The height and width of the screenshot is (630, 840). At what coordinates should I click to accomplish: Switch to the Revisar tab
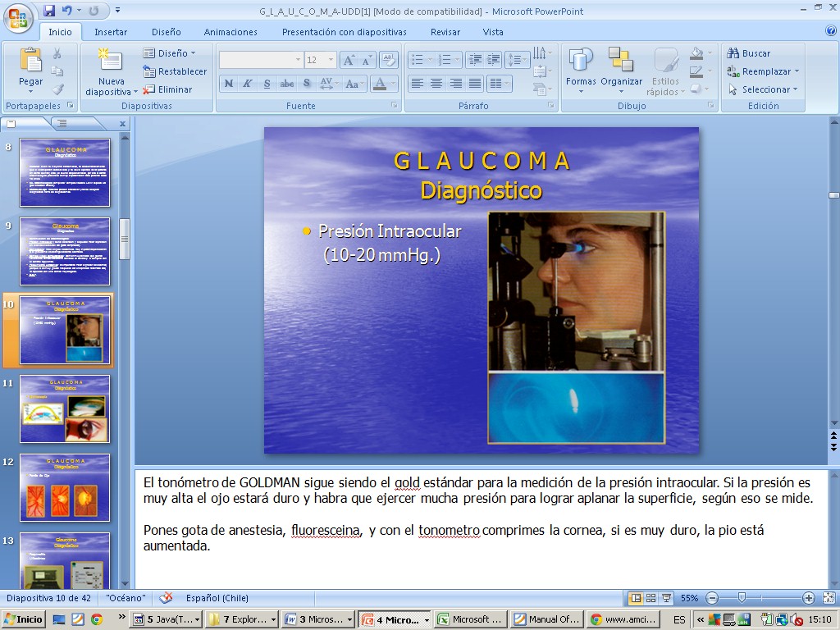(445, 32)
